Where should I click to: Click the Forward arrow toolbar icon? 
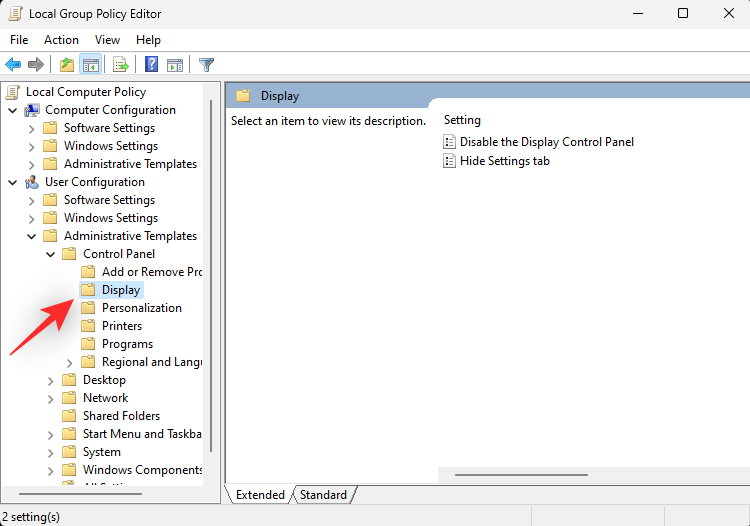point(37,65)
